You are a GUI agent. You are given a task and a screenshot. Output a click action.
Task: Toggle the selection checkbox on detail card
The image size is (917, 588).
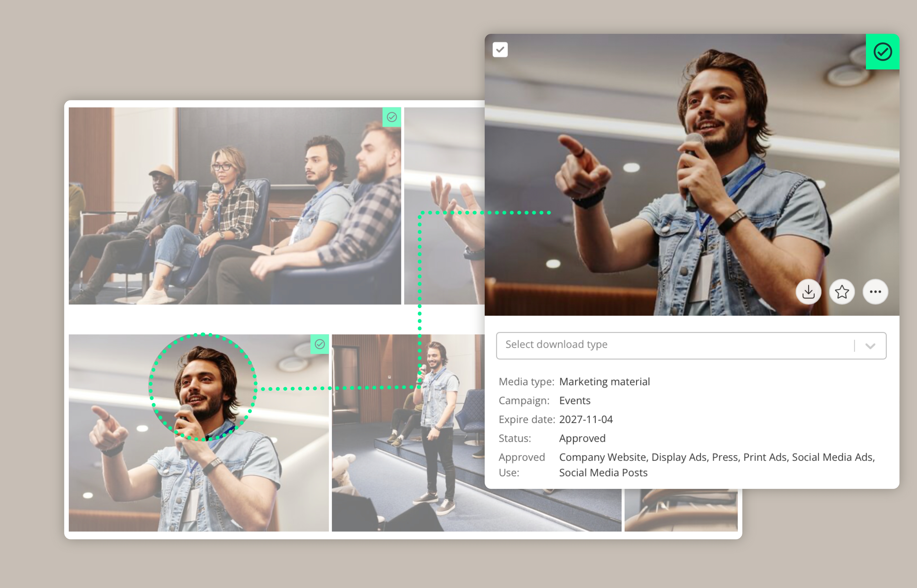500,50
